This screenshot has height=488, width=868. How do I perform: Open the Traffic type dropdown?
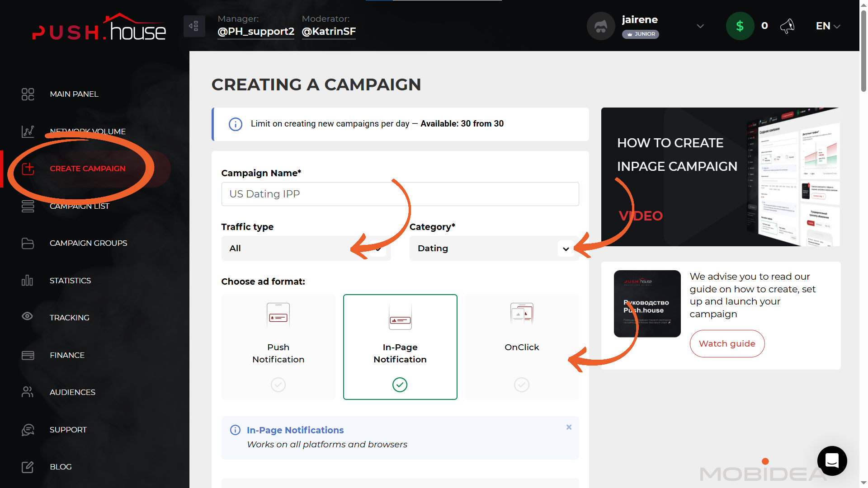tap(306, 248)
